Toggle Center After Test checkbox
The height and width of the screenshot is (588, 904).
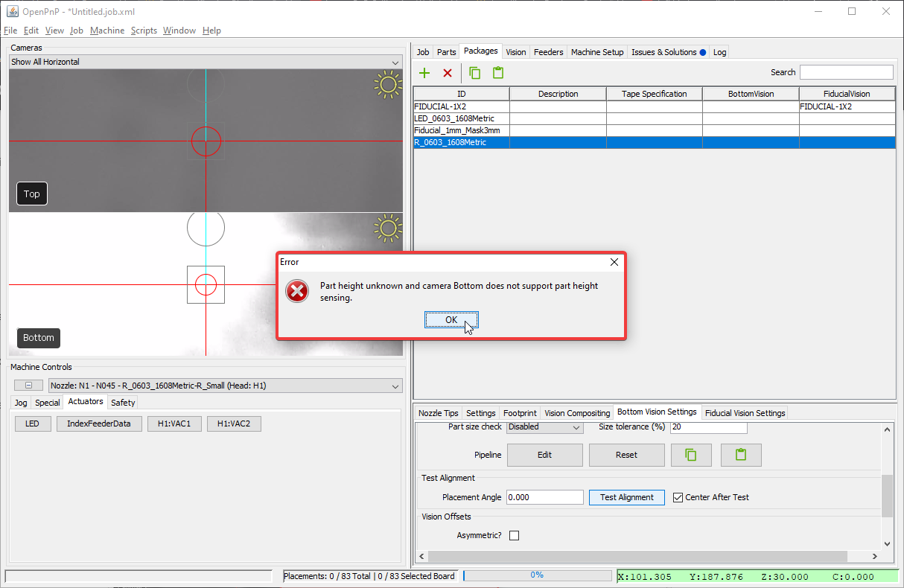(x=678, y=497)
